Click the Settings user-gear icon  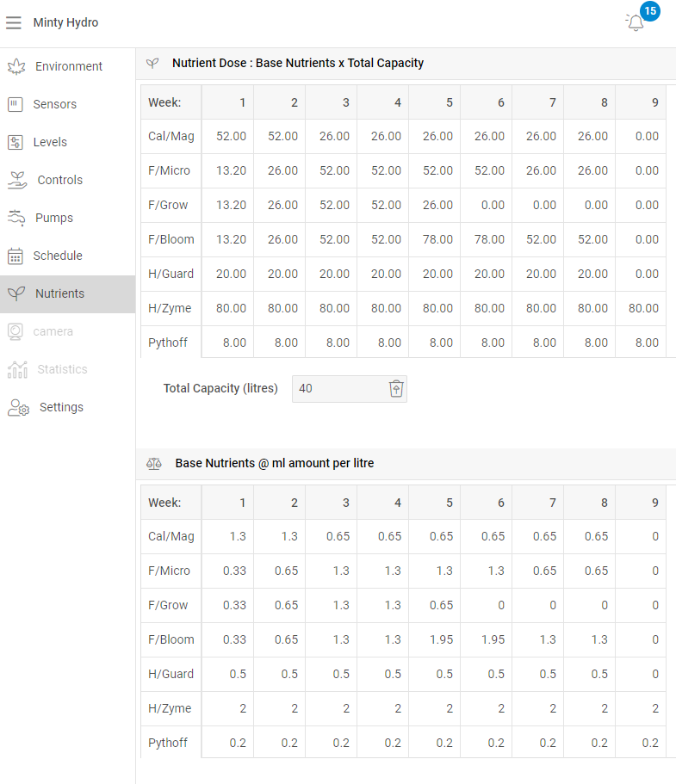(x=18, y=407)
